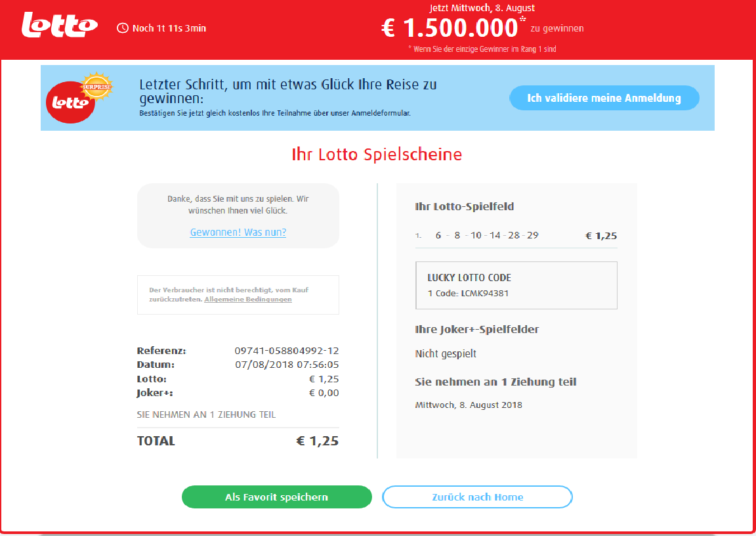Viewport: 756px width, 536px height.
Task: Click 'Zurück nach Home' button
Action: [477, 497]
